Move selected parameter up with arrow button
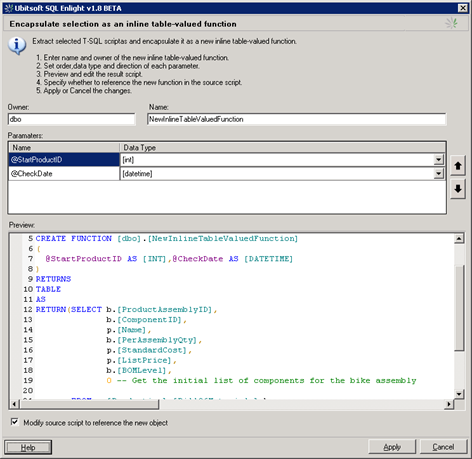This screenshot has width=472, height=459. tap(458, 166)
